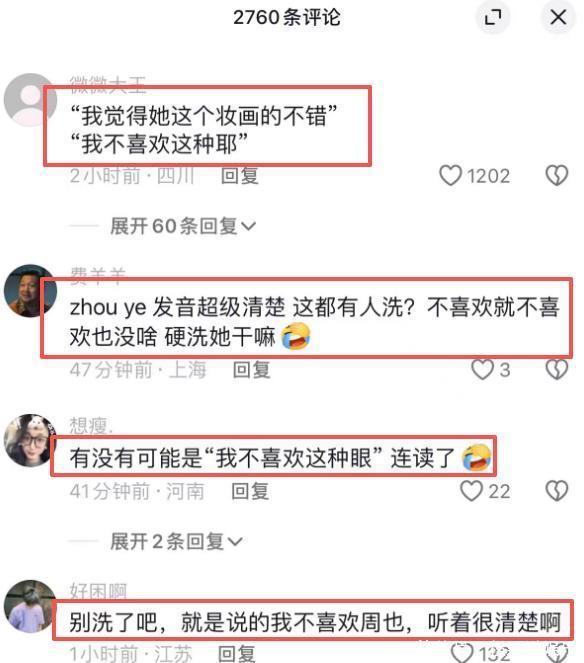Open the 费羊羊 user avatar
Screen dimensions: 584x663
(x=30, y=290)
